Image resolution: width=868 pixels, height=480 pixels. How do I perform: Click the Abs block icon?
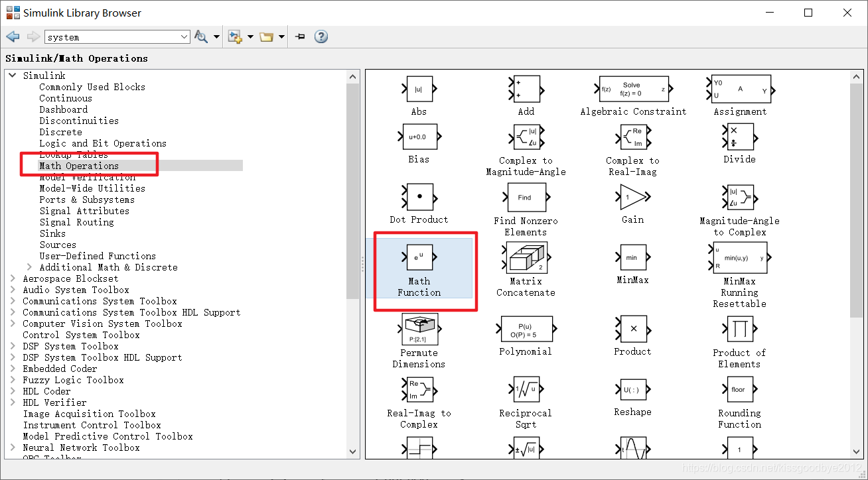[419, 90]
